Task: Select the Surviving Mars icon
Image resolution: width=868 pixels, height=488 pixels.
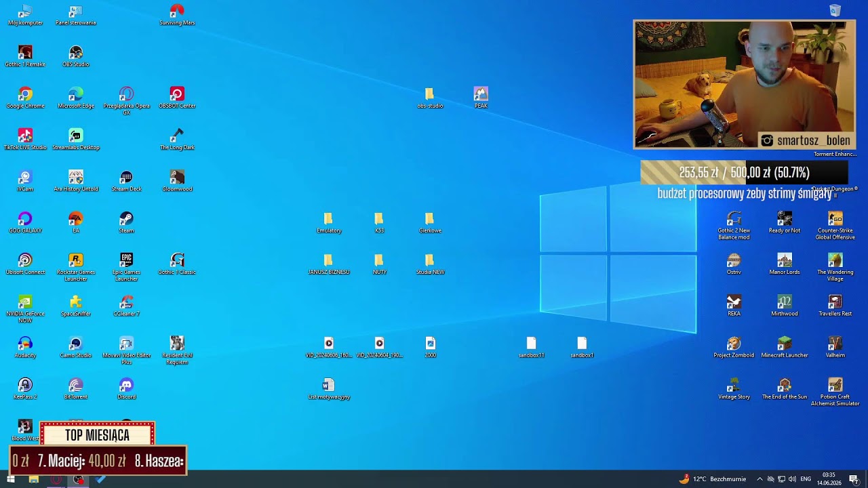Action: 177,15
